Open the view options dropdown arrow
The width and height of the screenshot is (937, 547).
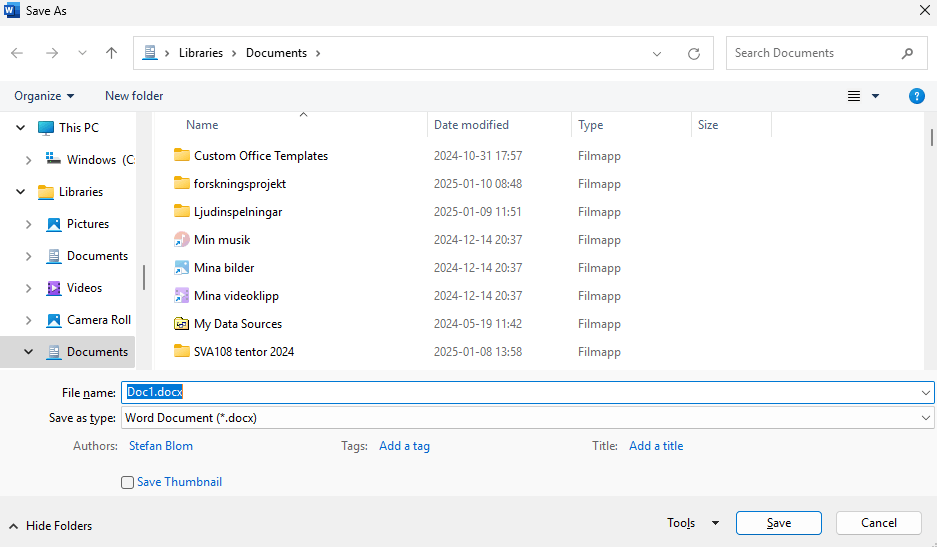coord(875,96)
